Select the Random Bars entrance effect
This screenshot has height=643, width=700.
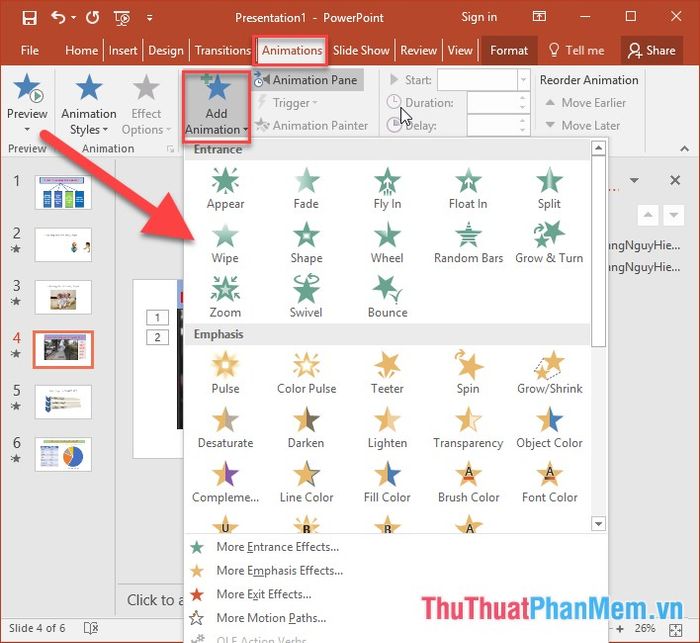coord(468,242)
